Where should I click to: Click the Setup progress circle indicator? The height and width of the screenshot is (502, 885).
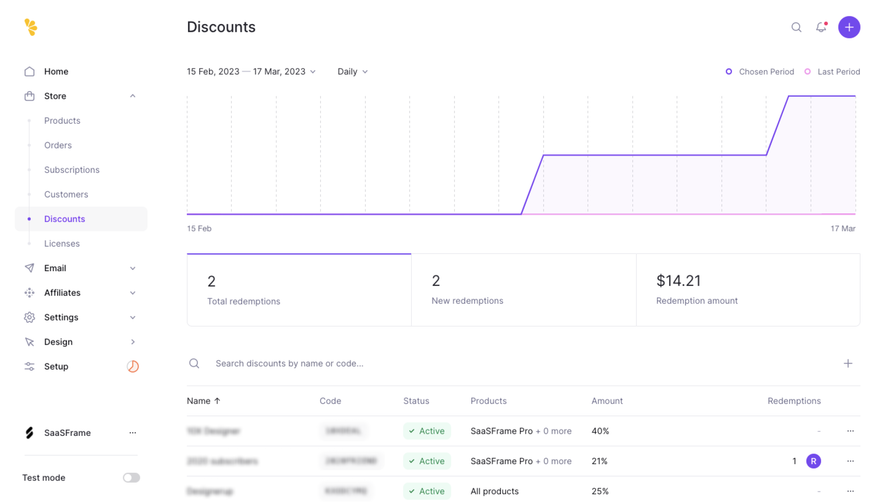133,366
